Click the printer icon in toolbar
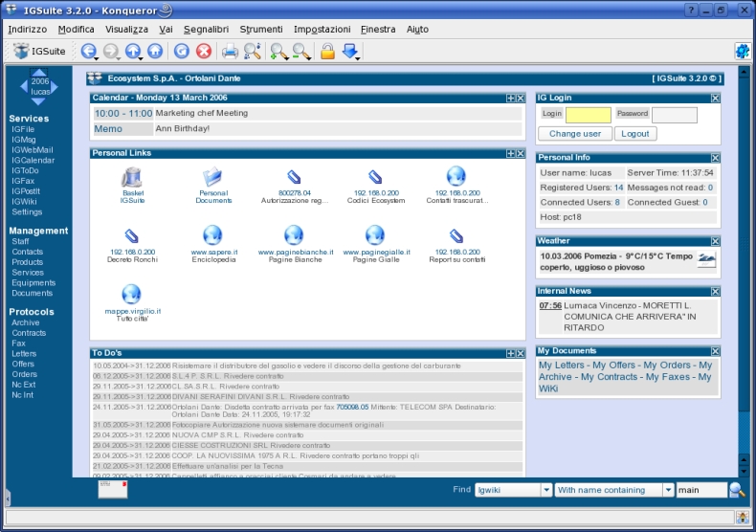 tap(230, 51)
